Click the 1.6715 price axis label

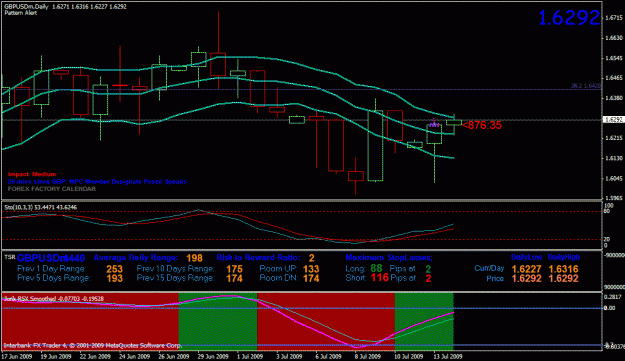point(614,18)
